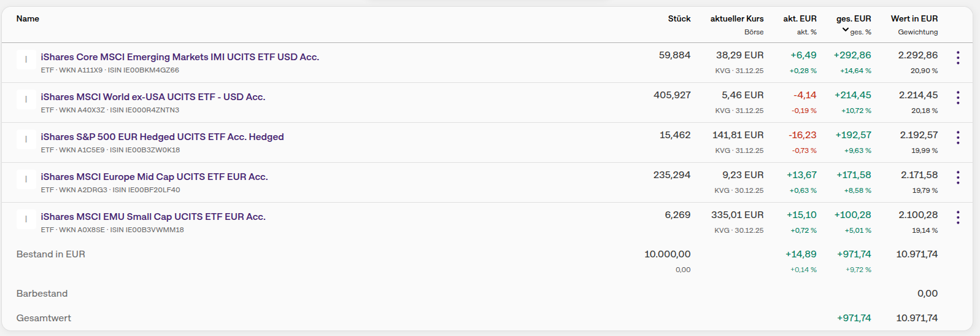The height and width of the screenshot is (336, 980).
Task: Sort by Stück column header
Action: (x=679, y=19)
